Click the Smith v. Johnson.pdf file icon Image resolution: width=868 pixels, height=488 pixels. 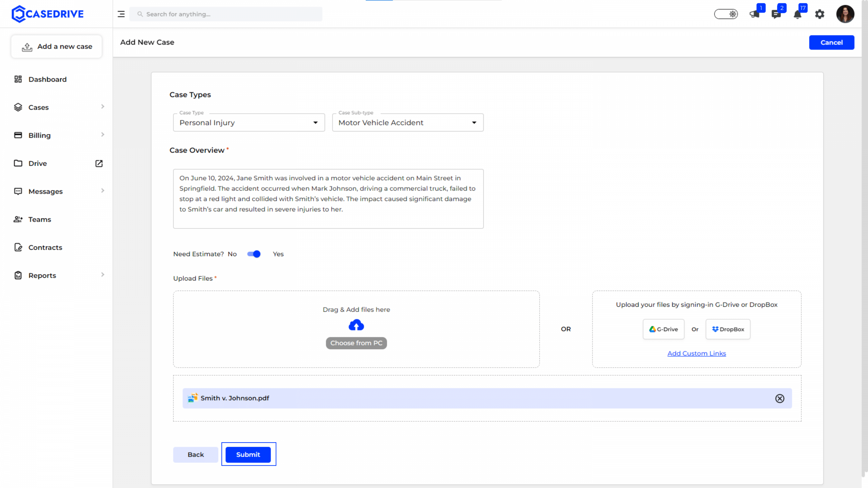click(193, 398)
